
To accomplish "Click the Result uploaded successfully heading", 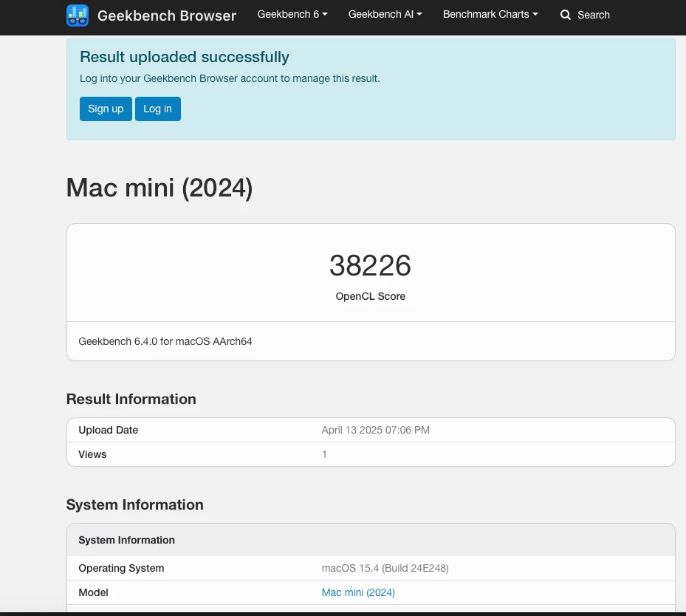I will (x=184, y=57).
